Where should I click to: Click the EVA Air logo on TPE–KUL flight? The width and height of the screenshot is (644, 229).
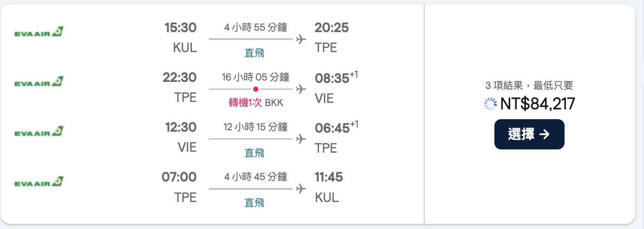click(x=39, y=182)
